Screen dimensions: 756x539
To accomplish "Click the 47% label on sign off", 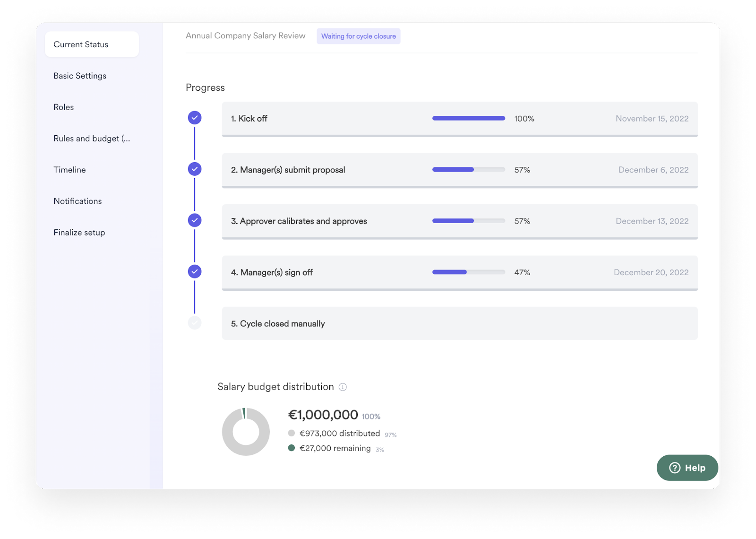I will point(522,272).
